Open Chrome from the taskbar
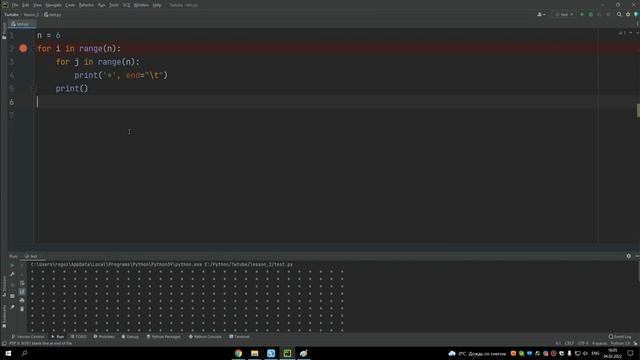This screenshot has width=640, height=360. (238, 353)
